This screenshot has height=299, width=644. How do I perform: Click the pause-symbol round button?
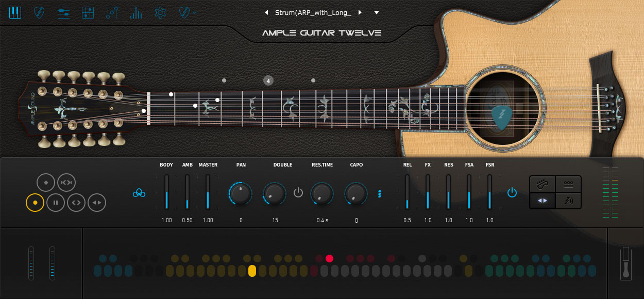(56, 203)
